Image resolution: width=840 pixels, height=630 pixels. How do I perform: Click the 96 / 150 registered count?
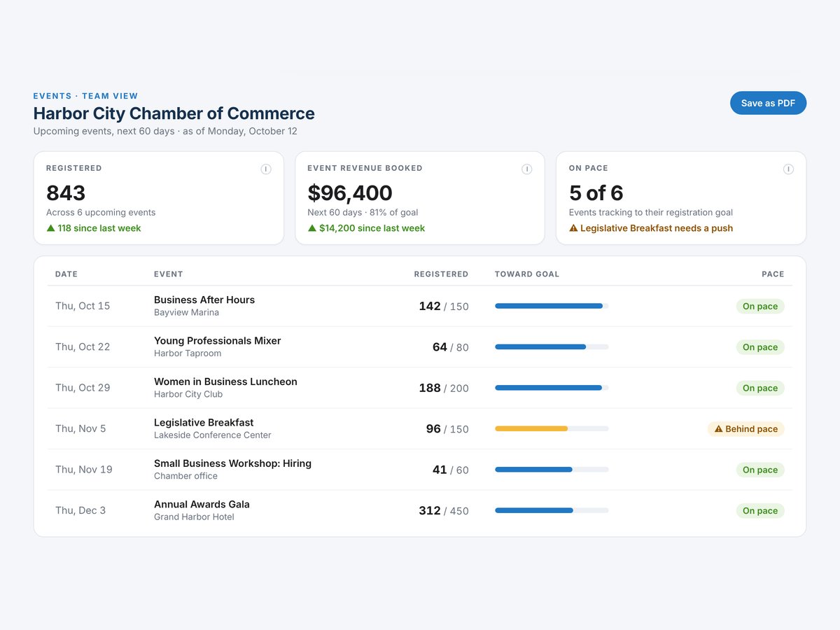(x=447, y=429)
